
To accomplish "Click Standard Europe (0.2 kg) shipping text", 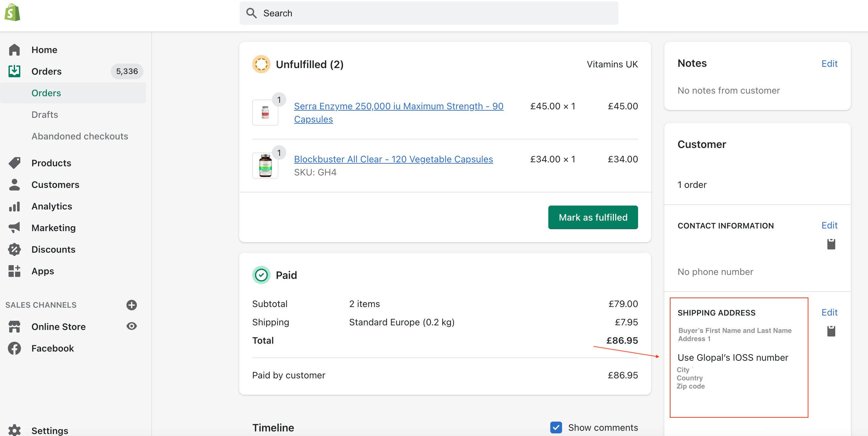I will click(401, 322).
